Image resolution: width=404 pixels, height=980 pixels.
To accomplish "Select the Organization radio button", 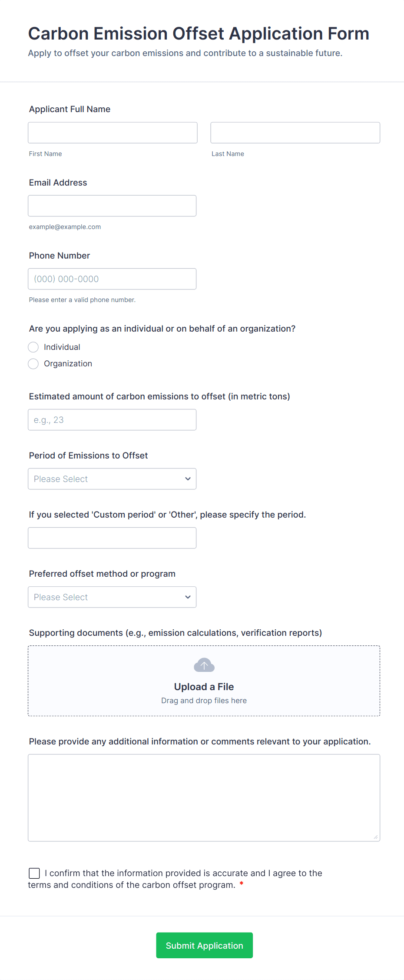I will point(33,364).
